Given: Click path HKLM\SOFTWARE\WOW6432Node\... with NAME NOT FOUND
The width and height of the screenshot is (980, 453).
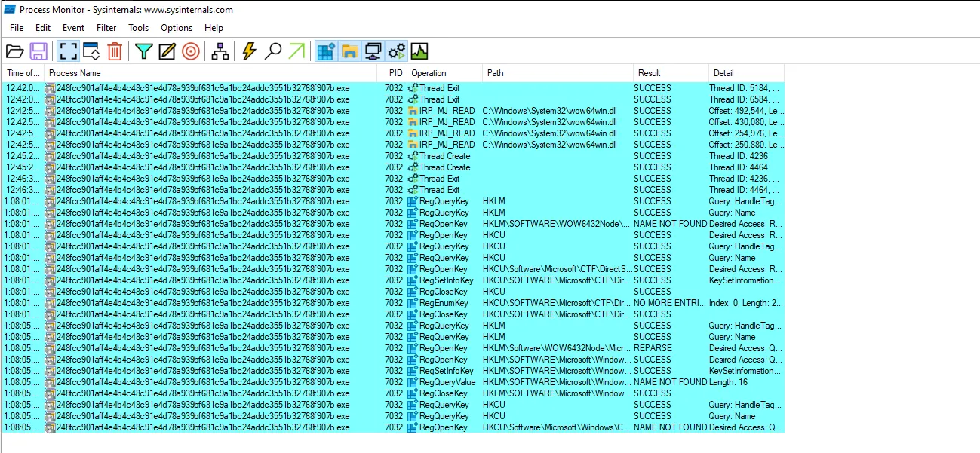Looking at the screenshot, I should pos(557,224).
